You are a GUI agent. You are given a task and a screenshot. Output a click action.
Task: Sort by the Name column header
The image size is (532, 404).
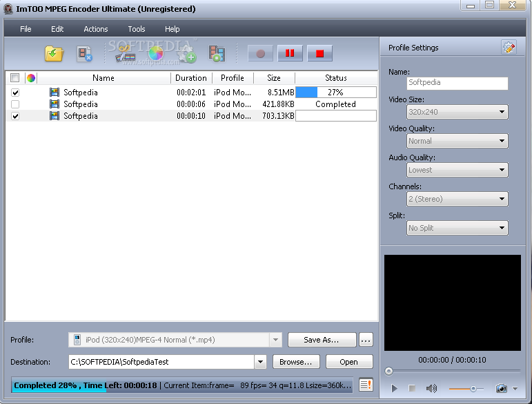[x=104, y=78]
